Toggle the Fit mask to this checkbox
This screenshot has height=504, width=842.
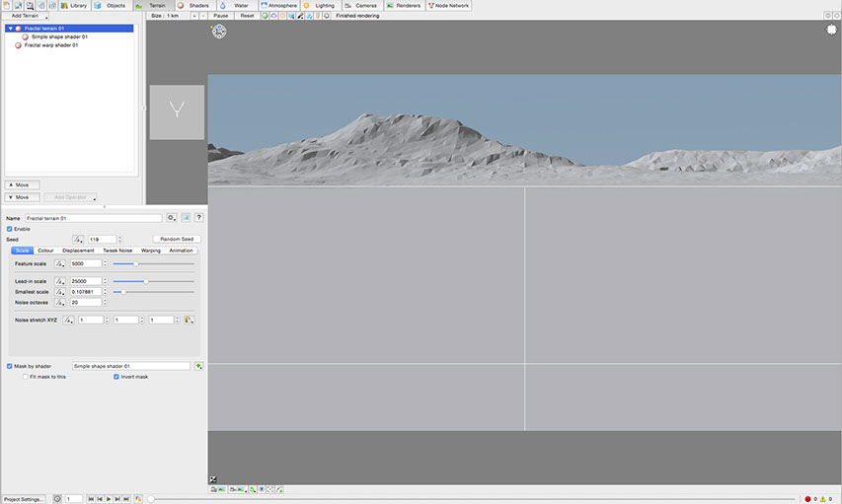pos(26,377)
